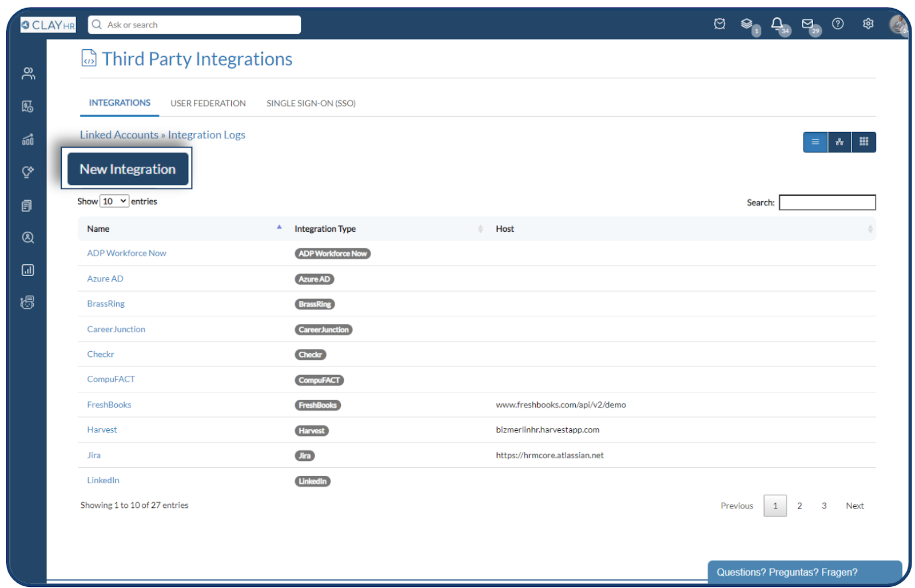
Task: Open the documents sidebar icon
Action: coord(27,206)
